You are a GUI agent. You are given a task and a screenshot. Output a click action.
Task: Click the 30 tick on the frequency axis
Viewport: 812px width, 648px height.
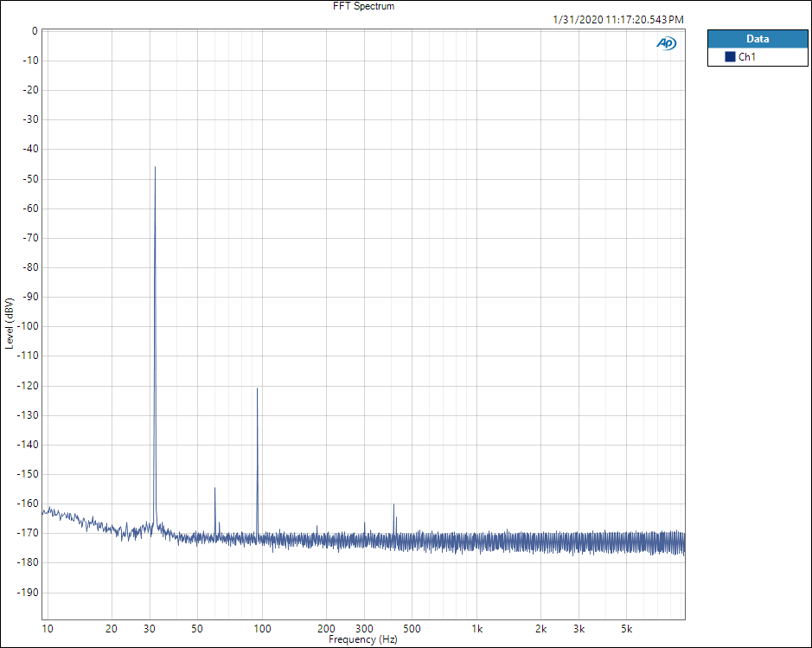click(x=150, y=629)
